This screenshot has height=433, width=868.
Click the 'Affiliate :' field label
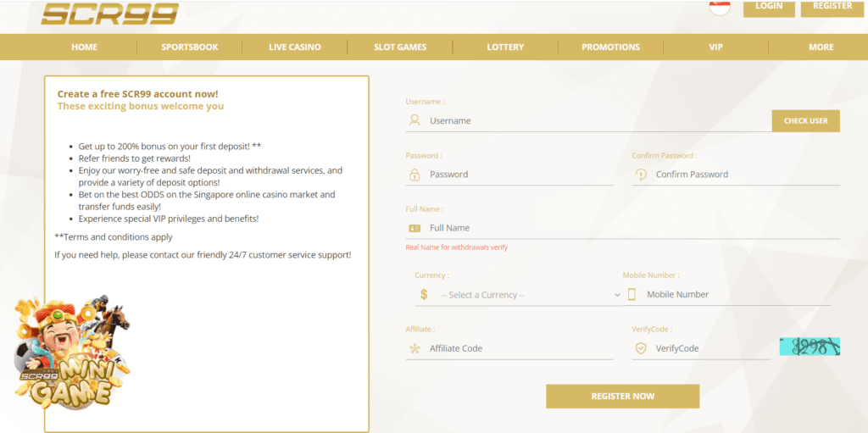(420, 329)
